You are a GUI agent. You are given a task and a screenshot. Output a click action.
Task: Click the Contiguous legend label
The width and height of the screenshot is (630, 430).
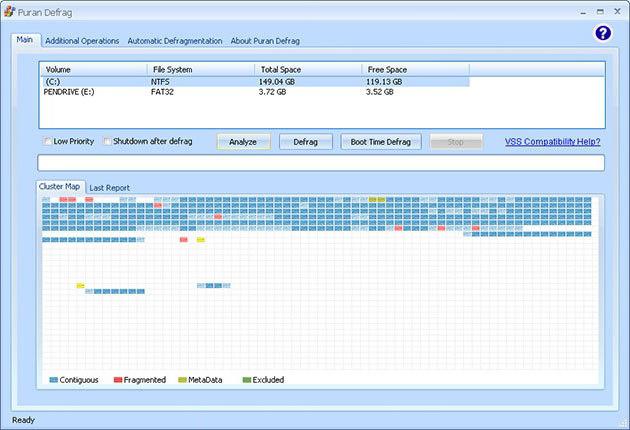79,380
